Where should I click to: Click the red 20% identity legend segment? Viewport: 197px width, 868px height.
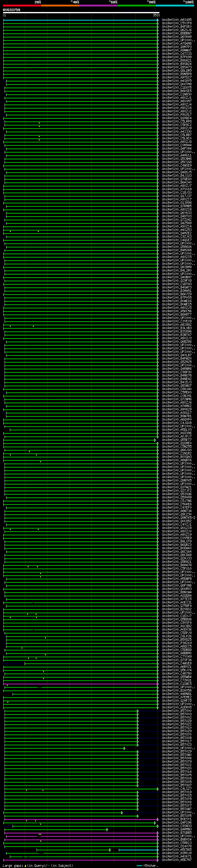click(22, 6)
